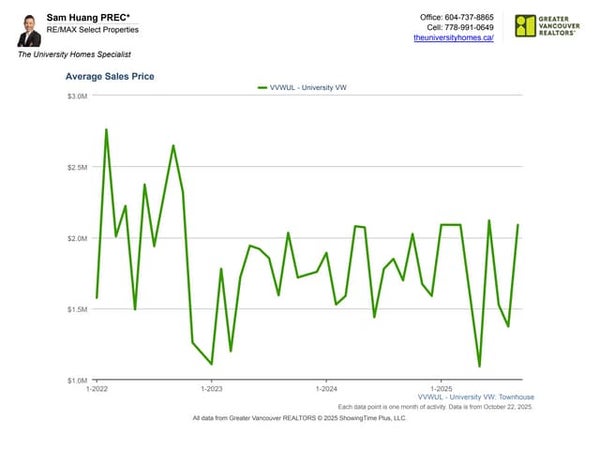Click the office phone number 604-737-8865
The image size is (600, 450).
pyautogui.click(x=469, y=17)
